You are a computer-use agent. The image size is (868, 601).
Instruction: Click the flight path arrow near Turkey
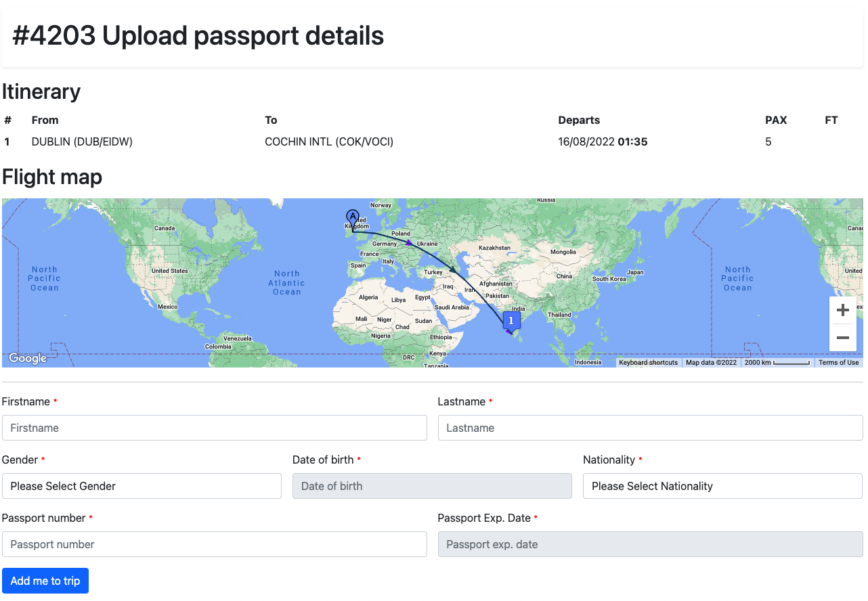coord(452,270)
